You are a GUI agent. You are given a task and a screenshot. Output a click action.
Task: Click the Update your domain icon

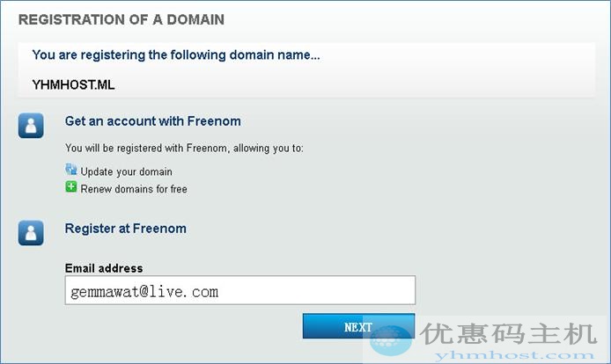(x=71, y=170)
